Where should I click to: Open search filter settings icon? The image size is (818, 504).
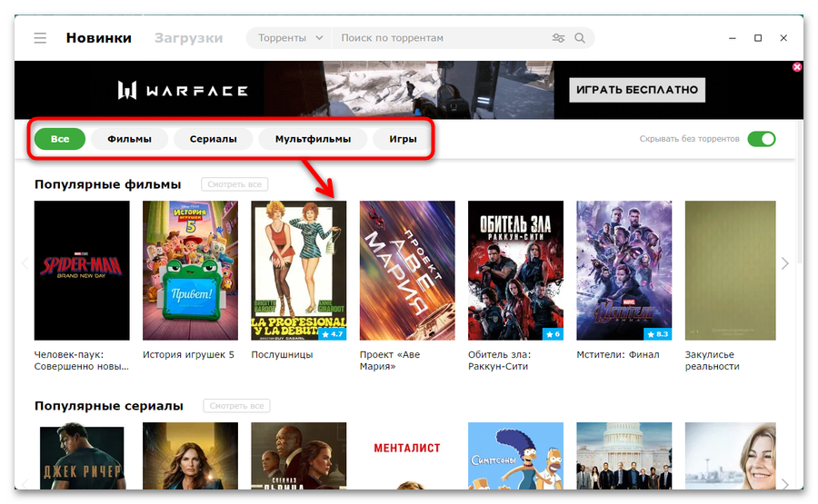click(x=558, y=38)
